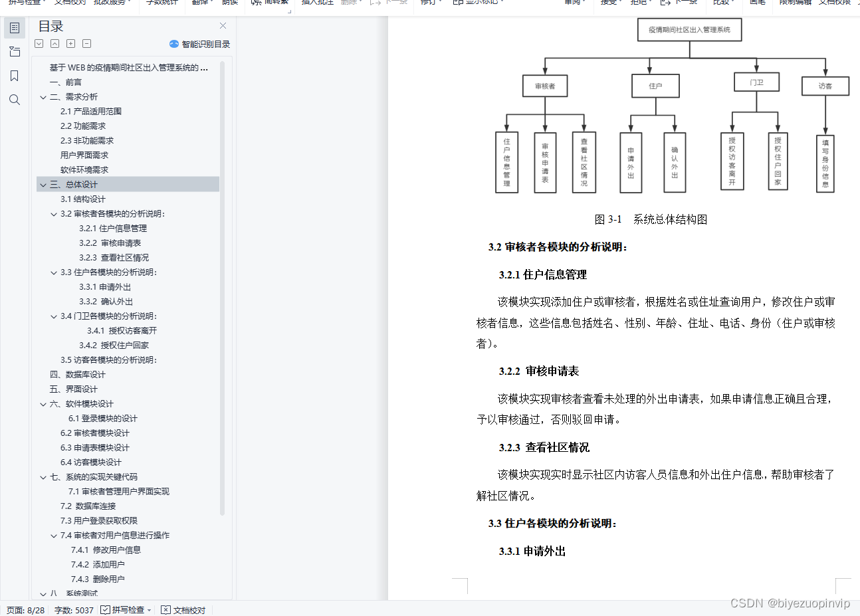Collapse the 7.4 审核者对用户信息进行操作 node

click(54, 536)
